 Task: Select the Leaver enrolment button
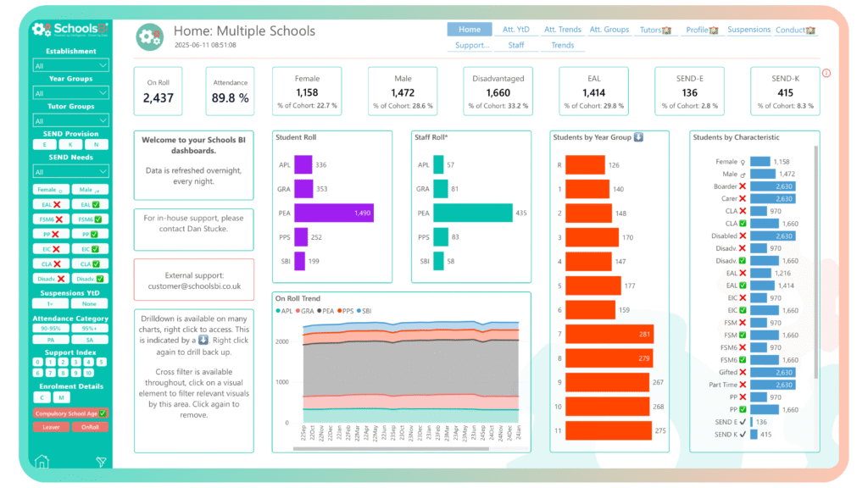point(51,427)
